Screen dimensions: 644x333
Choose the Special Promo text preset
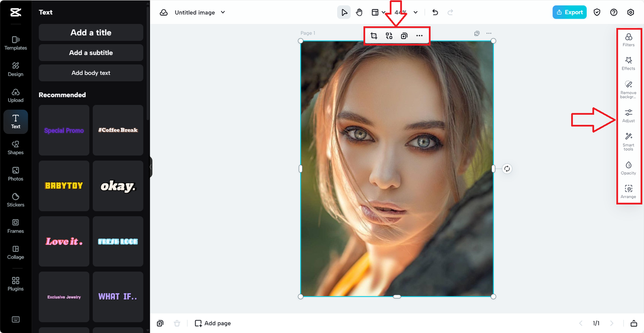pyautogui.click(x=64, y=130)
